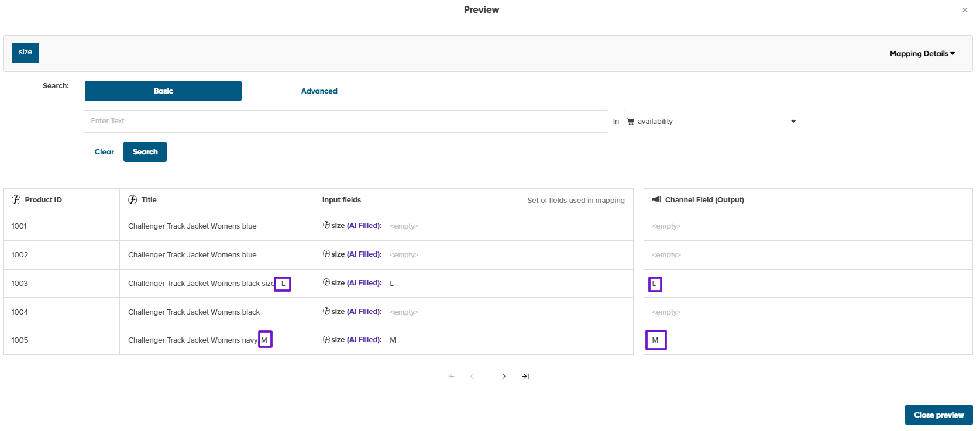The width and height of the screenshot is (980, 431).
Task: Click the Search button
Action: point(145,152)
